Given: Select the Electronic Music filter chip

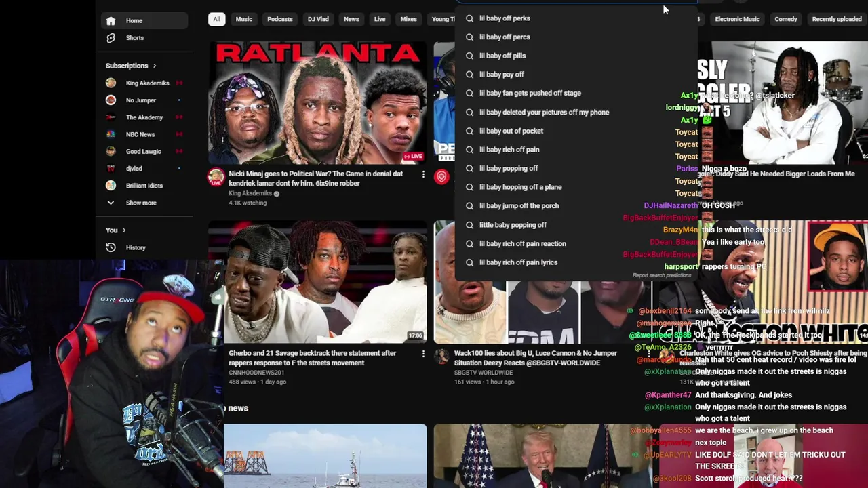Looking at the screenshot, I should tap(737, 19).
